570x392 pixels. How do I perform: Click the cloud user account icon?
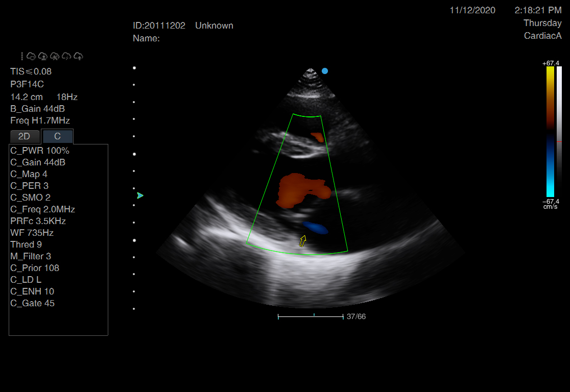point(43,56)
